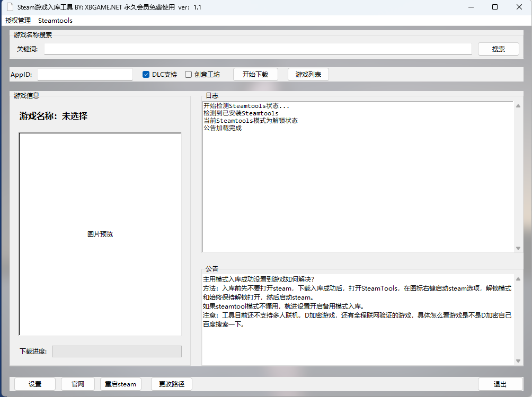Restart Steam with 重启steam

coord(120,384)
